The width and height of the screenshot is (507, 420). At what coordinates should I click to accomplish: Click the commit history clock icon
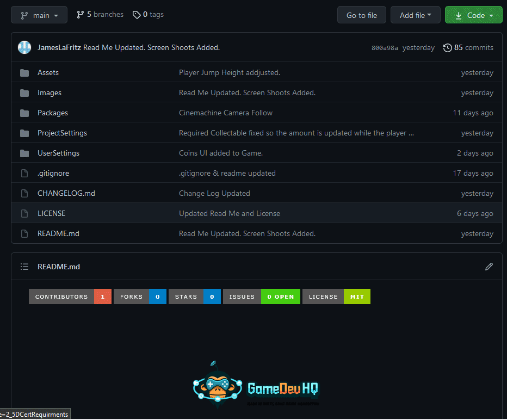coord(447,47)
